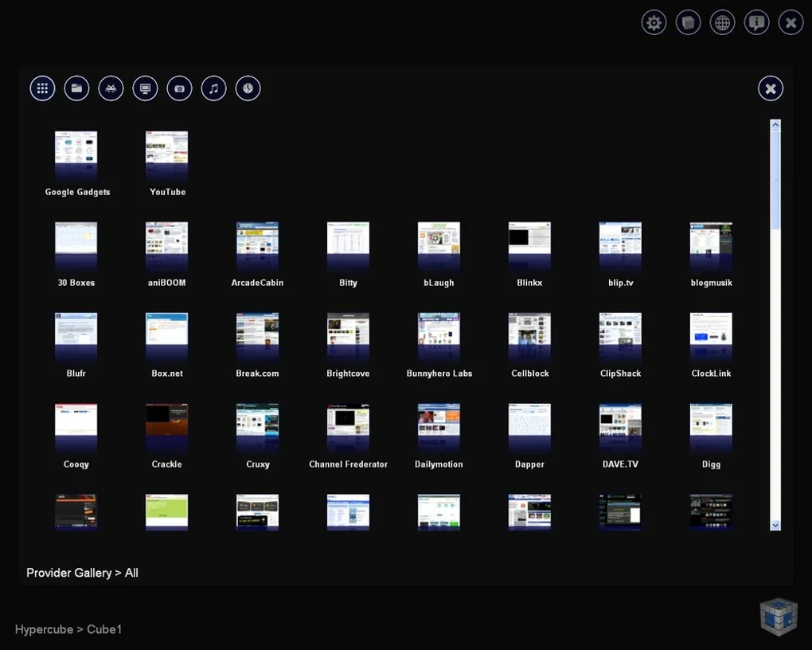Choose the Cooqy provider thumbnail

click(76, 427)
